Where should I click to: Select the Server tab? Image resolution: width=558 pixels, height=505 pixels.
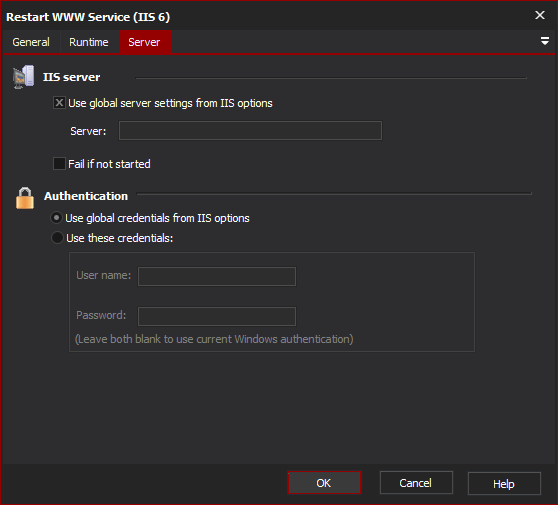[144, 42]
